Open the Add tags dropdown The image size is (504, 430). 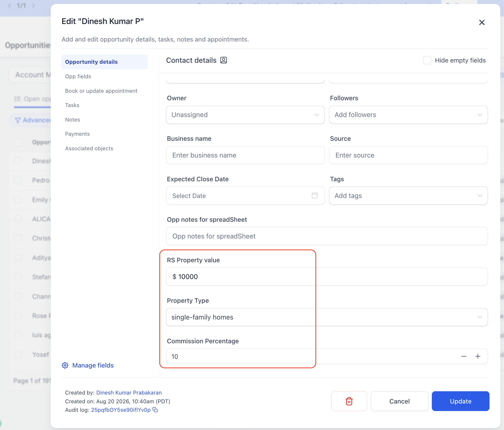tap(408, 195)
